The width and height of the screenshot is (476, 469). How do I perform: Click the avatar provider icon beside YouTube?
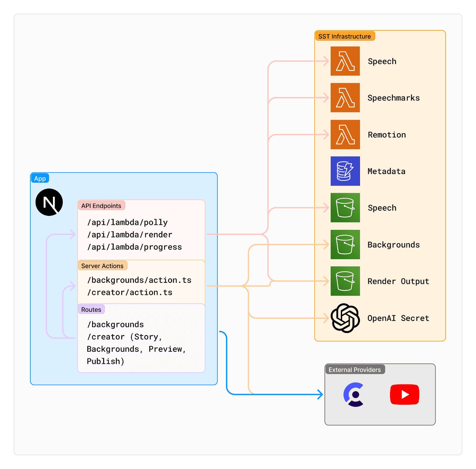[354, 395]
